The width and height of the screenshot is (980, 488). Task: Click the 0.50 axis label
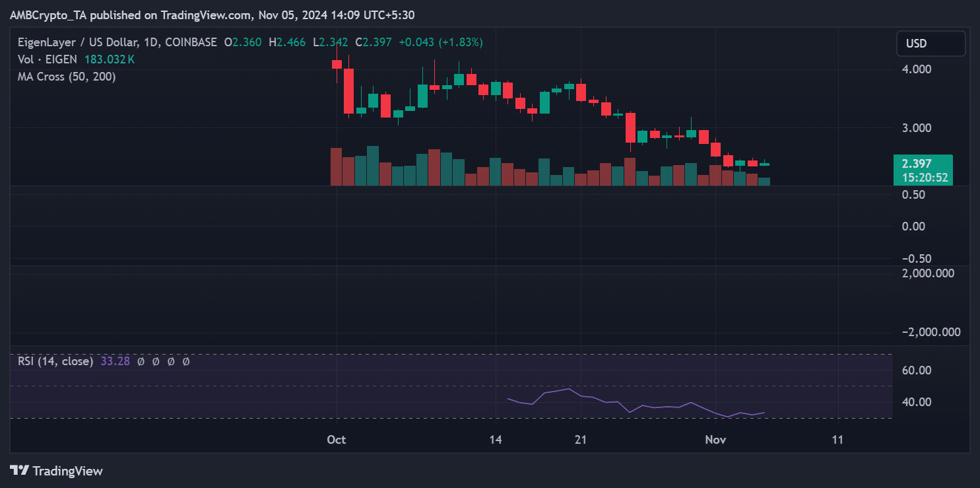point(913,194)
